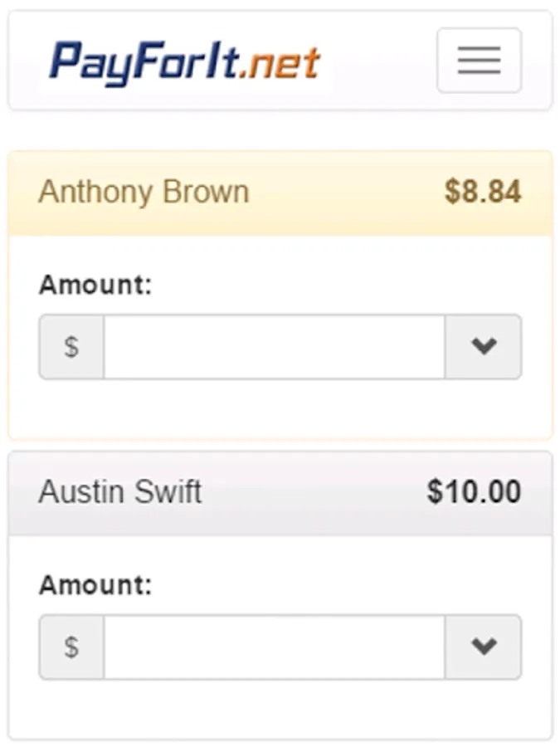Click the Amount label under Anthony Brown

pos(95,285)
